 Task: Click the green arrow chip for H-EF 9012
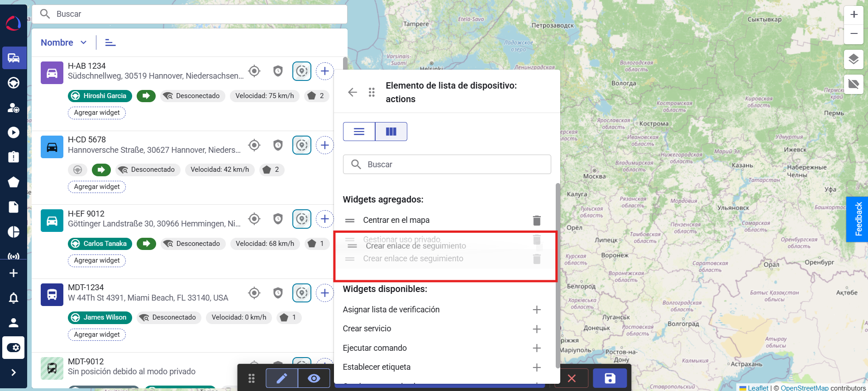click(x=146, y=244)
